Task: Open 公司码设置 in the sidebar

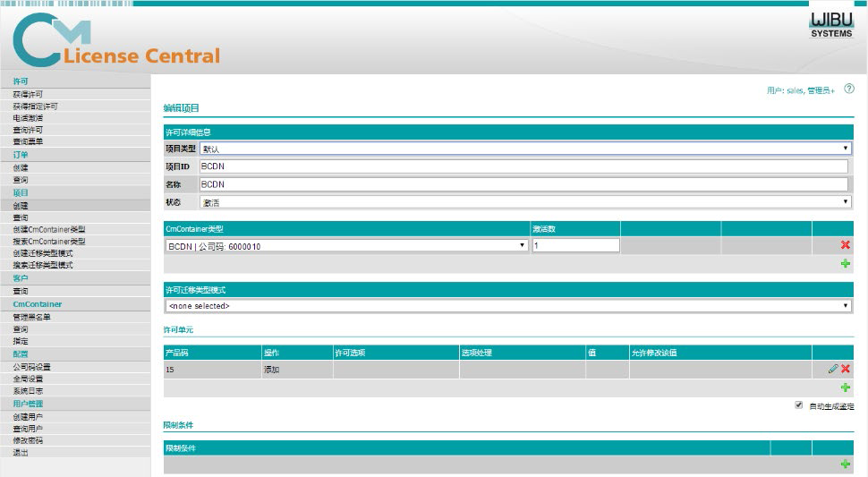Action: pos(31,368)
